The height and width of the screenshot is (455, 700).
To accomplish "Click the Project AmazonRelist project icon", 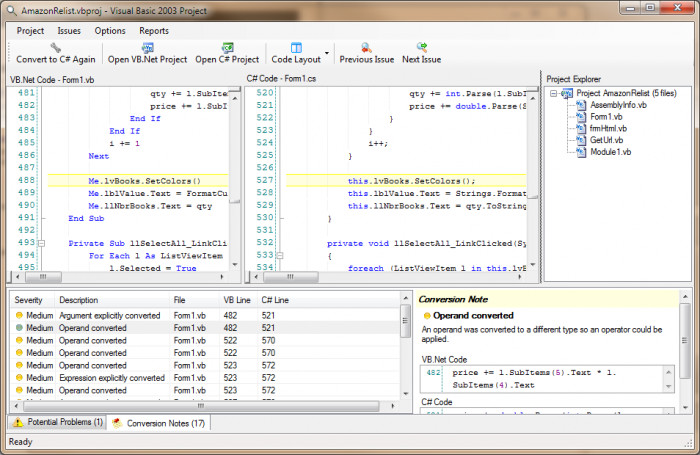I will click(567, 93).
